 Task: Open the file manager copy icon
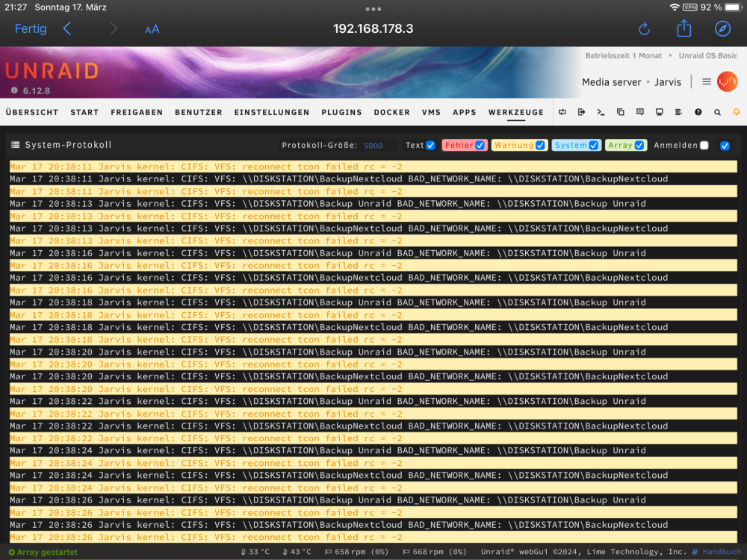point(620,112)
